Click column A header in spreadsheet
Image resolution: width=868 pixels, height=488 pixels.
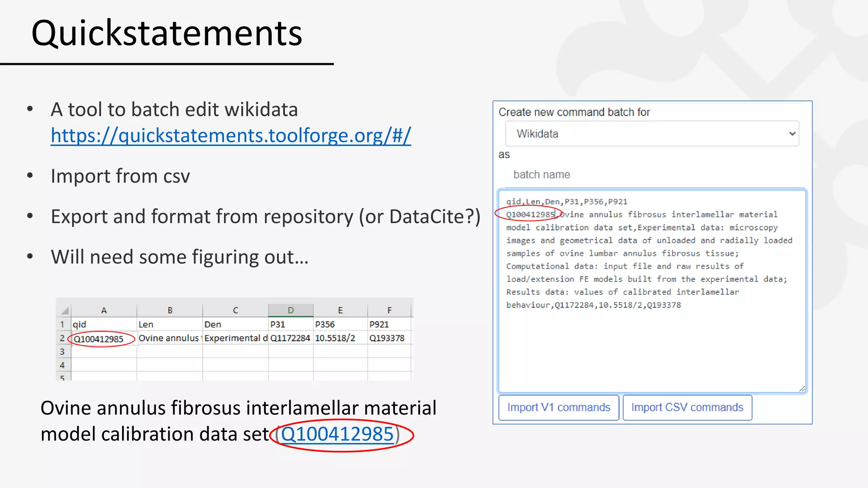[104, 310]
